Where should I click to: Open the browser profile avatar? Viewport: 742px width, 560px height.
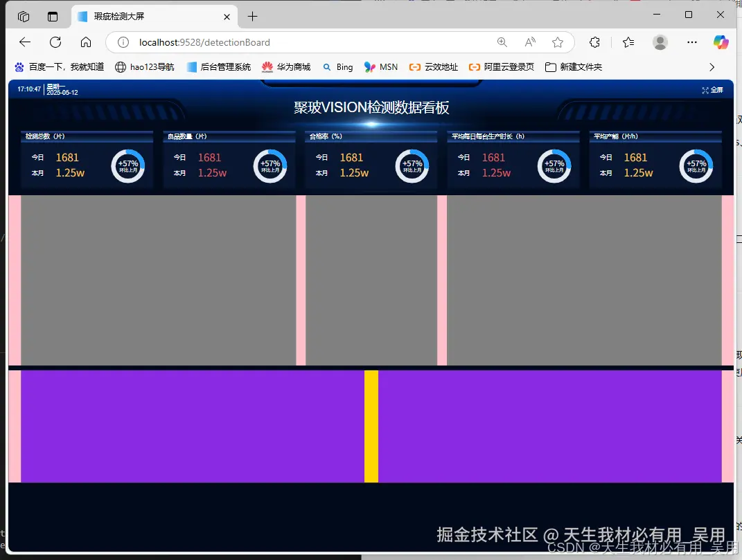(x=660, y=42)
